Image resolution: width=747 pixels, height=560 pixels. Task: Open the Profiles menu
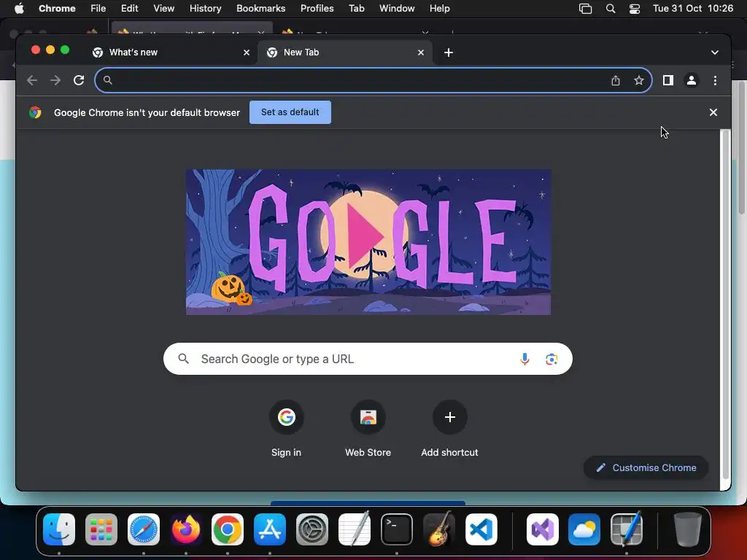317,9
